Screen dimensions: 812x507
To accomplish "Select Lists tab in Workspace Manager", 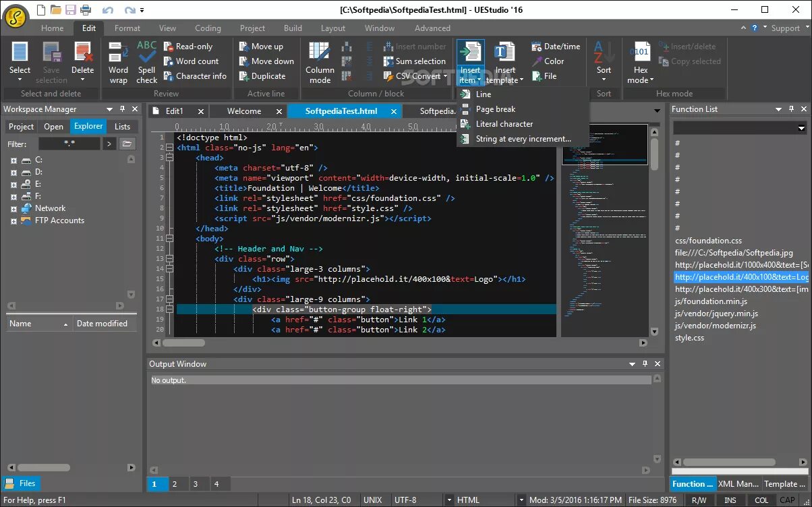I will click(122, 126).
